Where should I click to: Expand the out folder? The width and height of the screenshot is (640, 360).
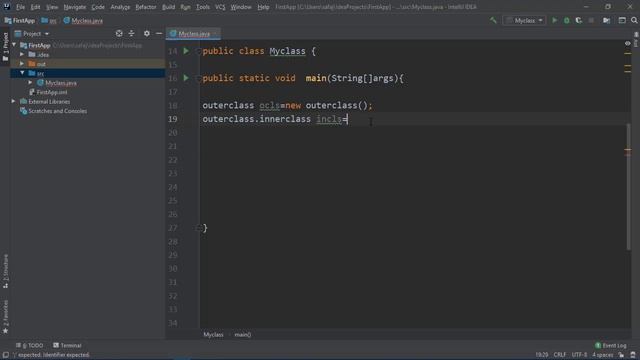point(22,64)
